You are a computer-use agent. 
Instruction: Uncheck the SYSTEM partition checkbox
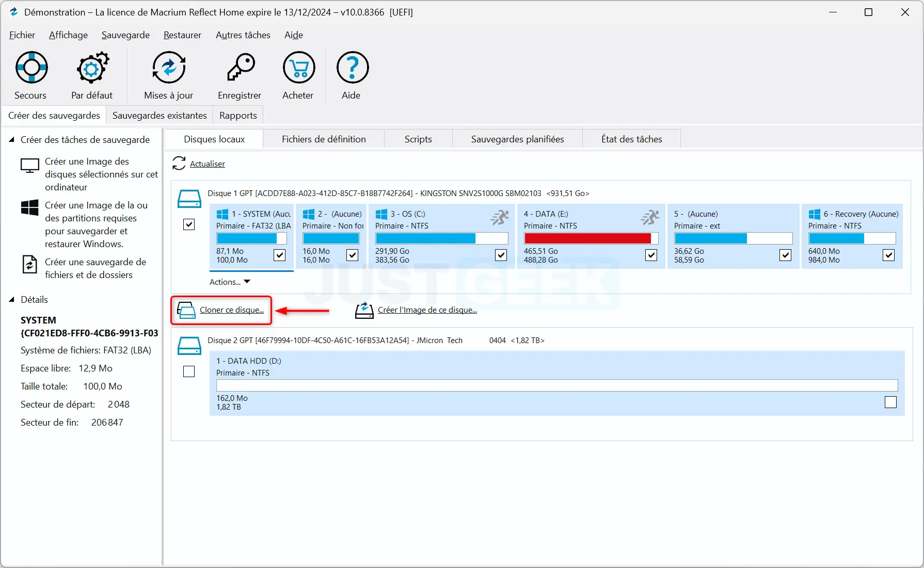[280, 255]
